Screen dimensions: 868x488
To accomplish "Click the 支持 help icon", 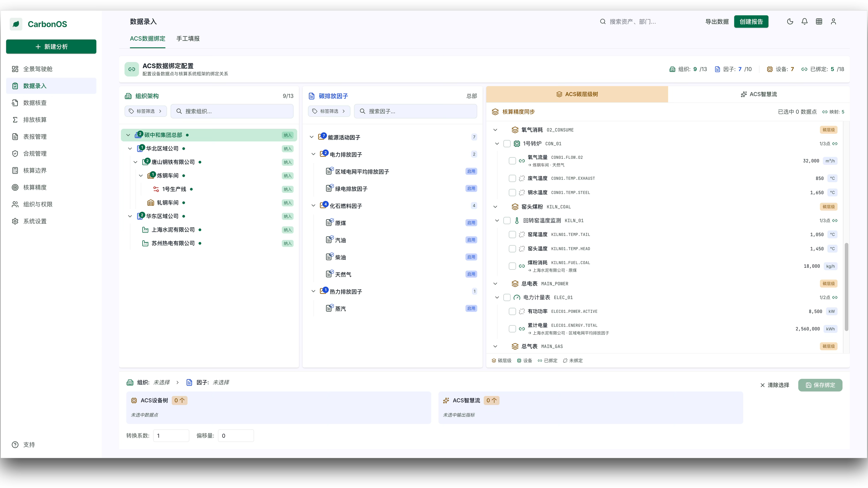I will coord(15,444).
